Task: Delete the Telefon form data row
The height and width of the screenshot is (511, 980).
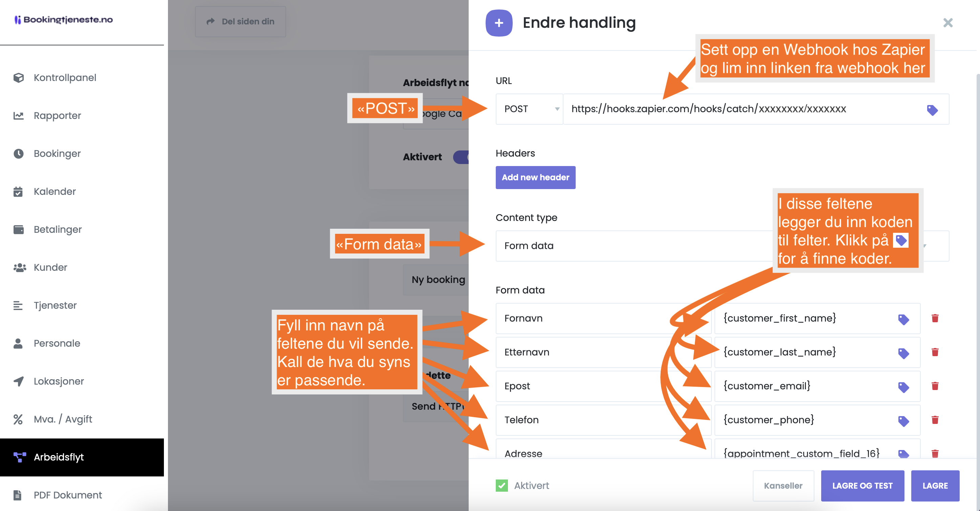Action: click(935, 420)
